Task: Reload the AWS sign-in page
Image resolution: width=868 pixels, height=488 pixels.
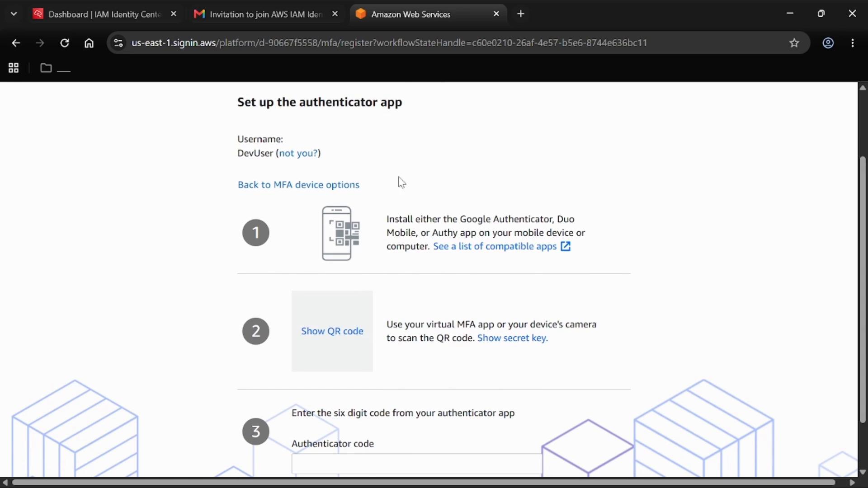Action: tap(65, 43)
